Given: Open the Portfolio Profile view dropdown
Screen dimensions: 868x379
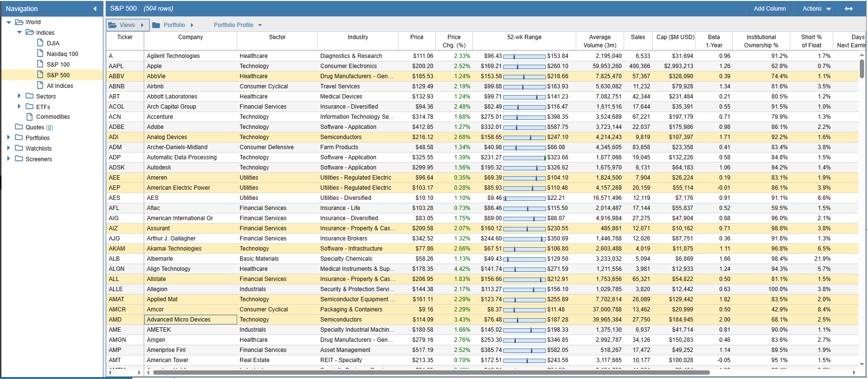Looking at the screenshot, I should (238, 25).
